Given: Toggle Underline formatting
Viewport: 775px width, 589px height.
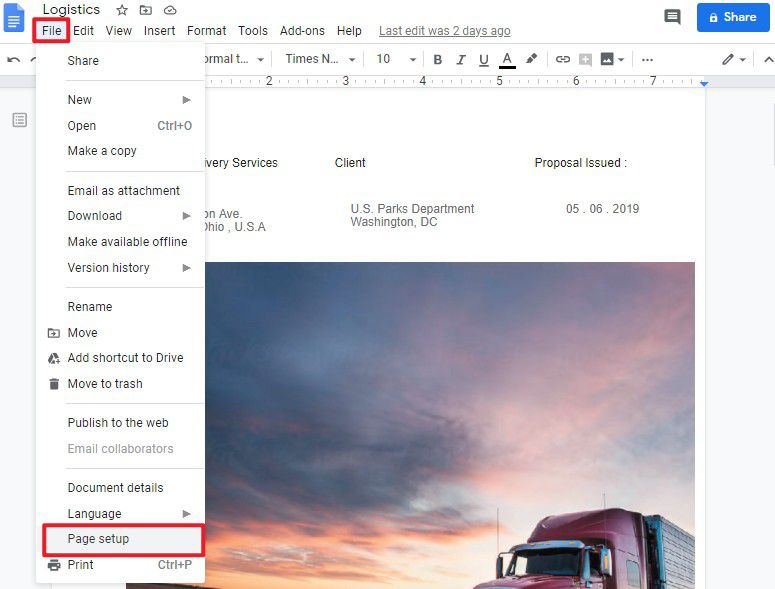Looking at the screenshot, I should tap(484, 60).
